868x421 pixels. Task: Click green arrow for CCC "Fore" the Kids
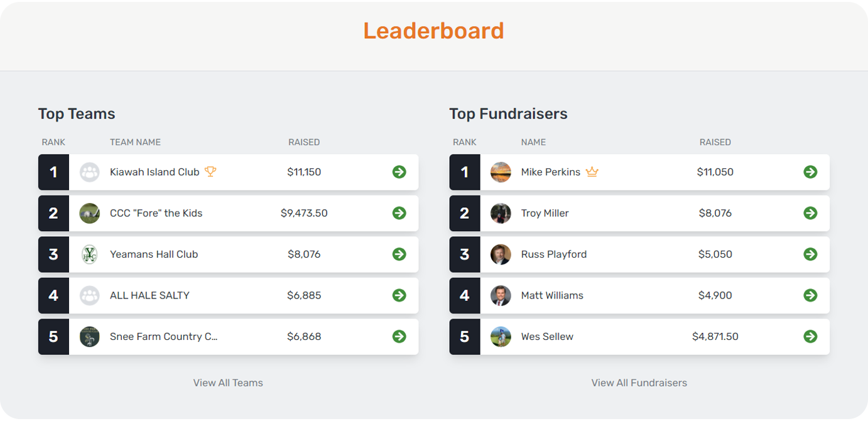point(399,213)
